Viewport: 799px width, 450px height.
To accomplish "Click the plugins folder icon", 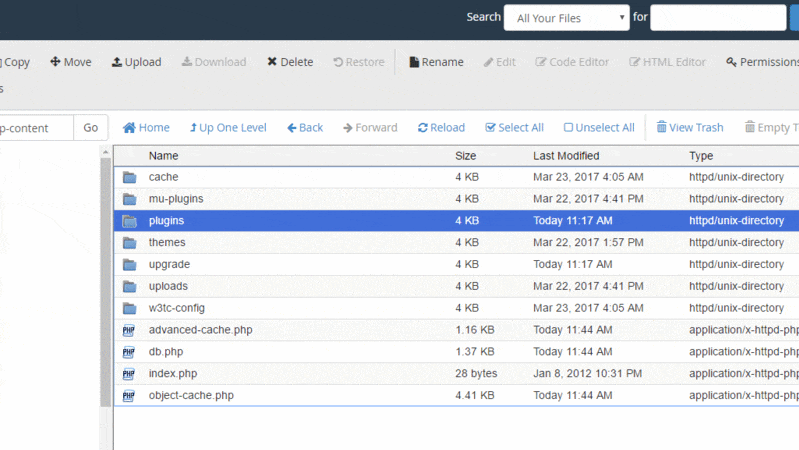I will point(129,221).
